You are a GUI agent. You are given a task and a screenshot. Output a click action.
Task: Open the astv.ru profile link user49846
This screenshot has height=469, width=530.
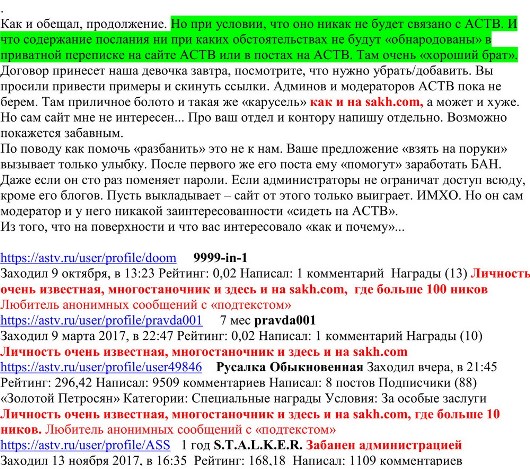101,367
